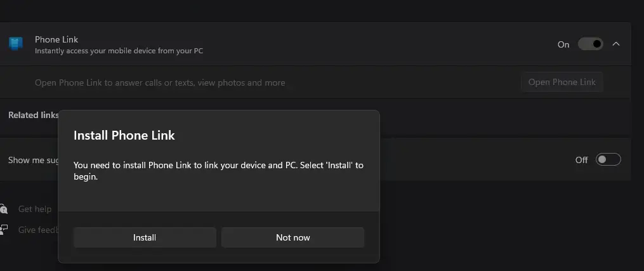The image size is (644, 271).
Task: Click the dialog's install instruction message
Action: coord(218,171)
